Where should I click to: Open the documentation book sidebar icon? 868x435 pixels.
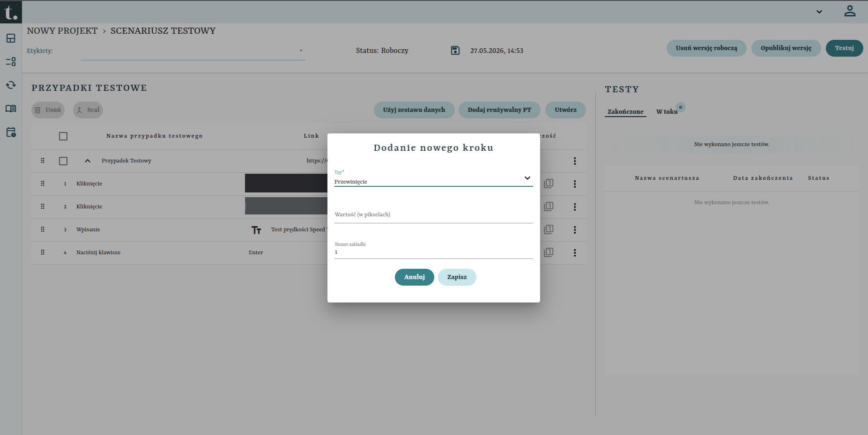tap(11, 109)
